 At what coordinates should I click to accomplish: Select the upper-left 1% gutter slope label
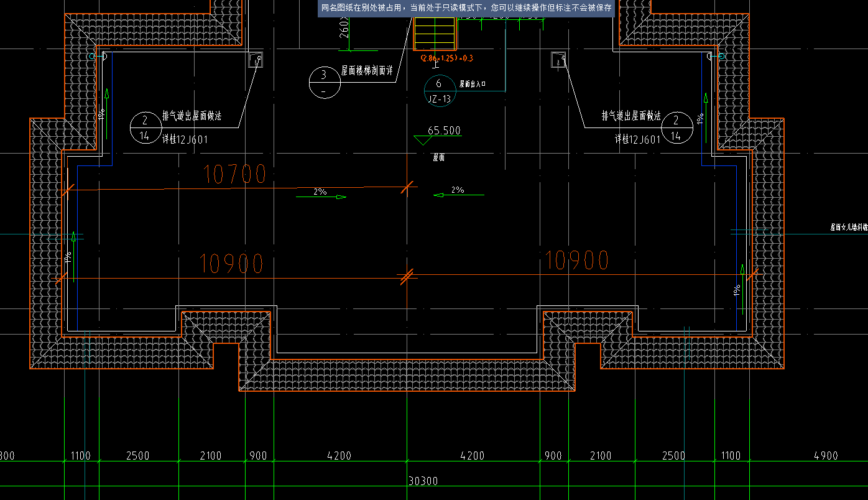pos(101,115)
